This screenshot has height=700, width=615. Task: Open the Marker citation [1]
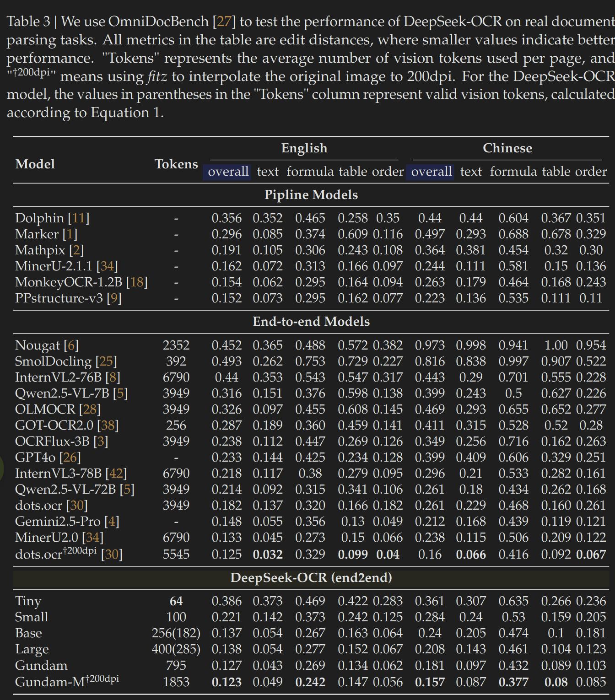click(x=70, y=234)
